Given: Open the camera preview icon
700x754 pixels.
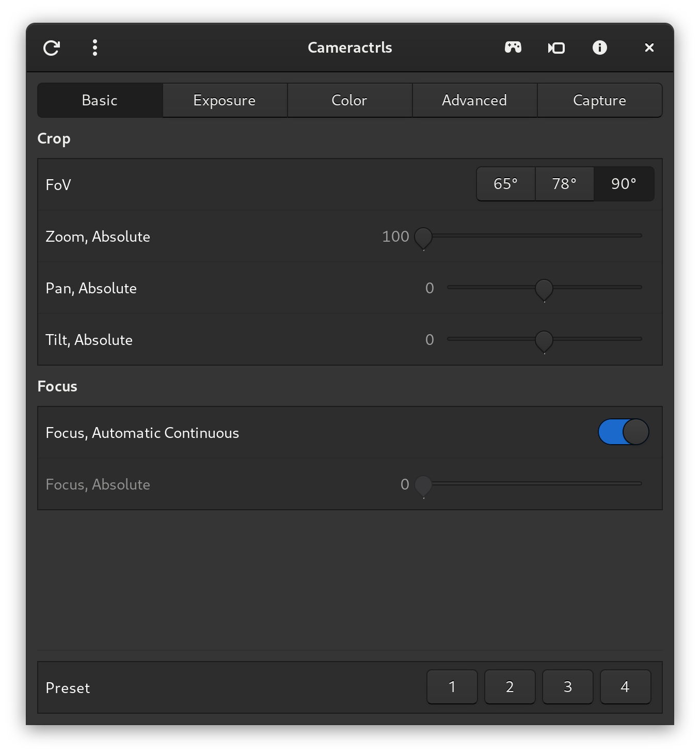Looking at the screenshot, I should (556, 48).
